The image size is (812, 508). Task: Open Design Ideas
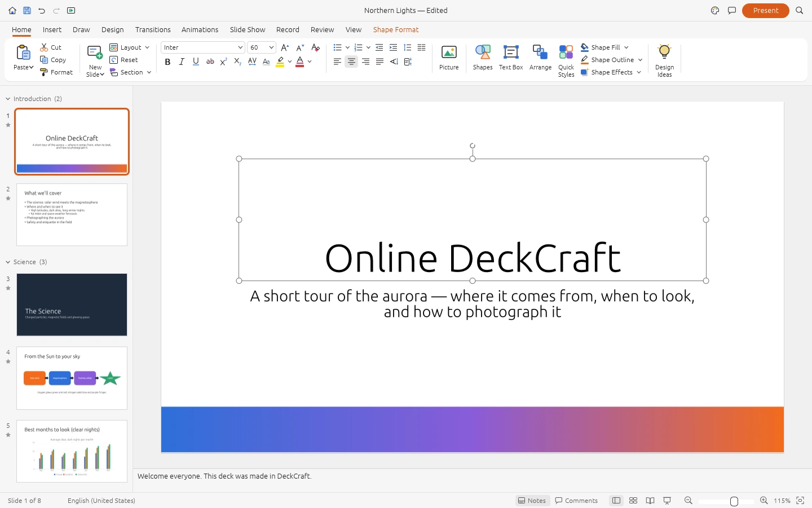tap(664, 61)
